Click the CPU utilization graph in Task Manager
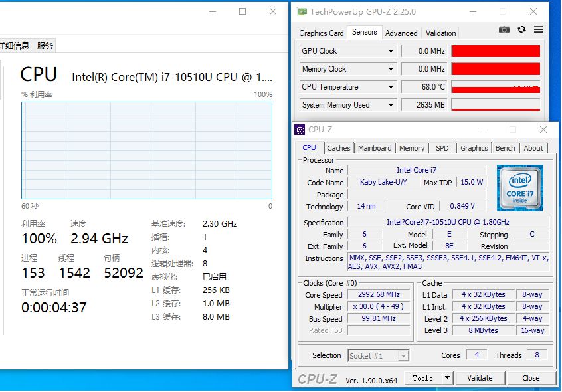This screenshot has width=562, height=392. pyautogui.click(x=147, y=151)
